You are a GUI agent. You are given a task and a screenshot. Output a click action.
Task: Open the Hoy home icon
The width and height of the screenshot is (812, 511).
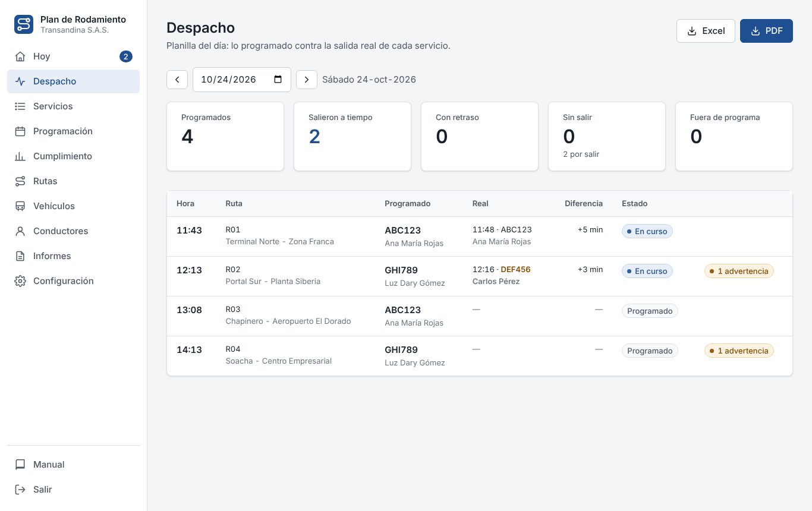point(20,56)
